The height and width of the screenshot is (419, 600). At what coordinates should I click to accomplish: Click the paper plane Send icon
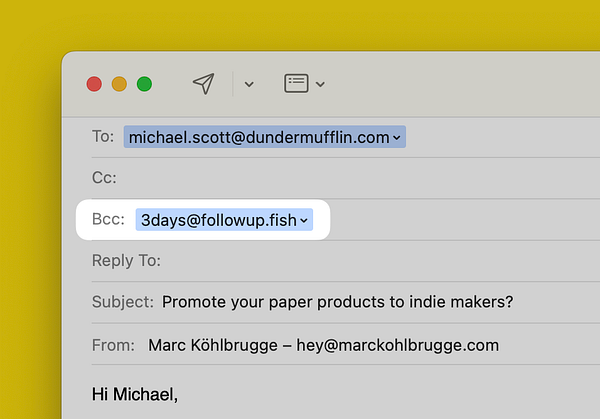203,84
